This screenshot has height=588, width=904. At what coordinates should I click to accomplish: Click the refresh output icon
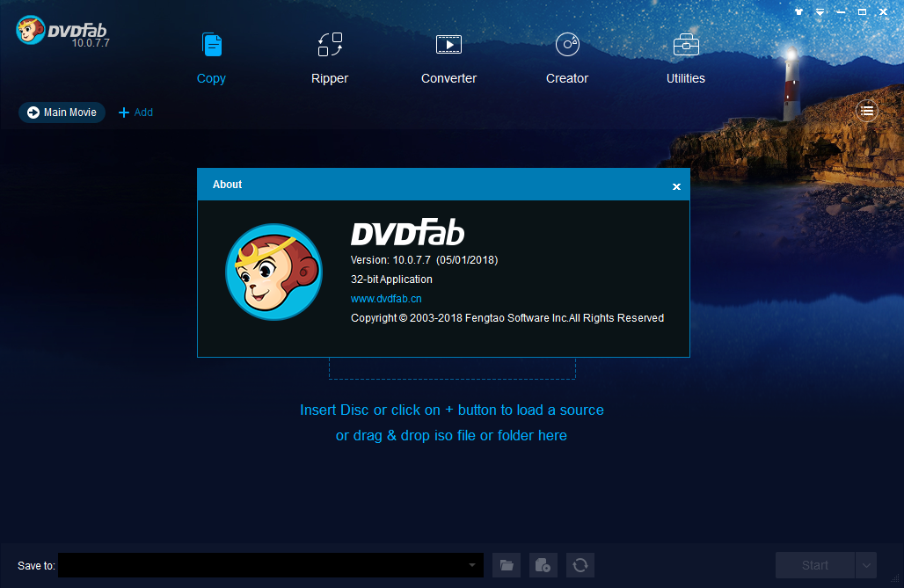(x=580, y=565)
